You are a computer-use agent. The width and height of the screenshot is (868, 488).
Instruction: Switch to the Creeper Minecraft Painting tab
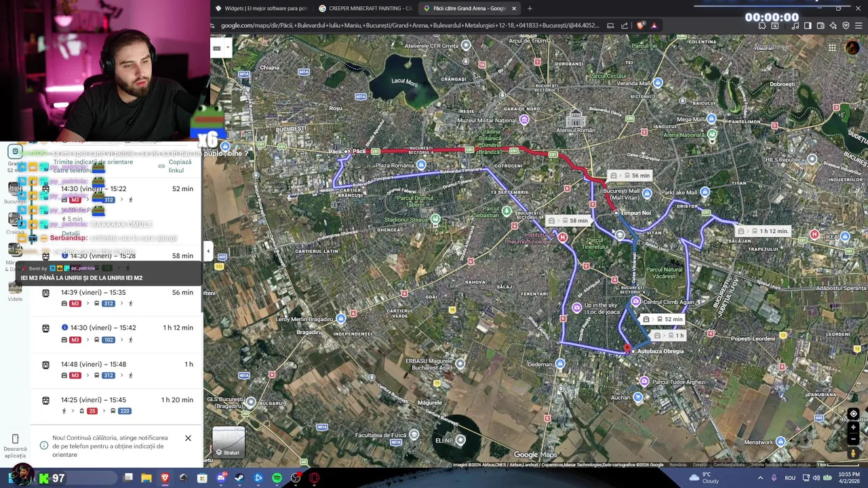coord(365,8)
